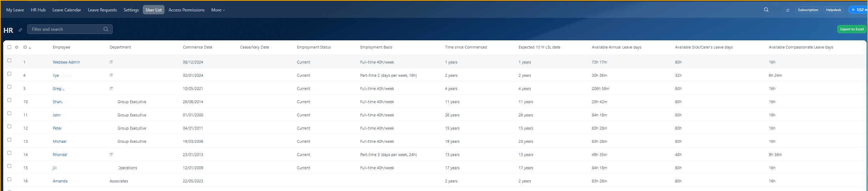This screenshot has height=191, width=868.
Task: Open table column settings gear icon
Action: [16, 47]
